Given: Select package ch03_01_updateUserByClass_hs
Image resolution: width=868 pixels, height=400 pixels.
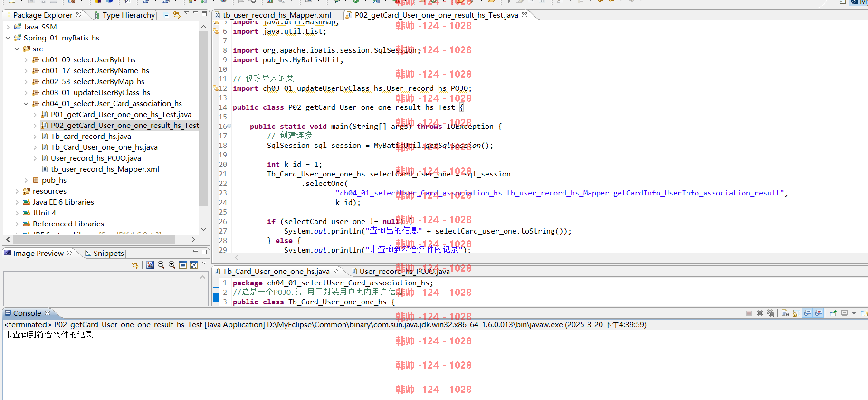Looking at the screenshot, I should (x=95, y=93).
